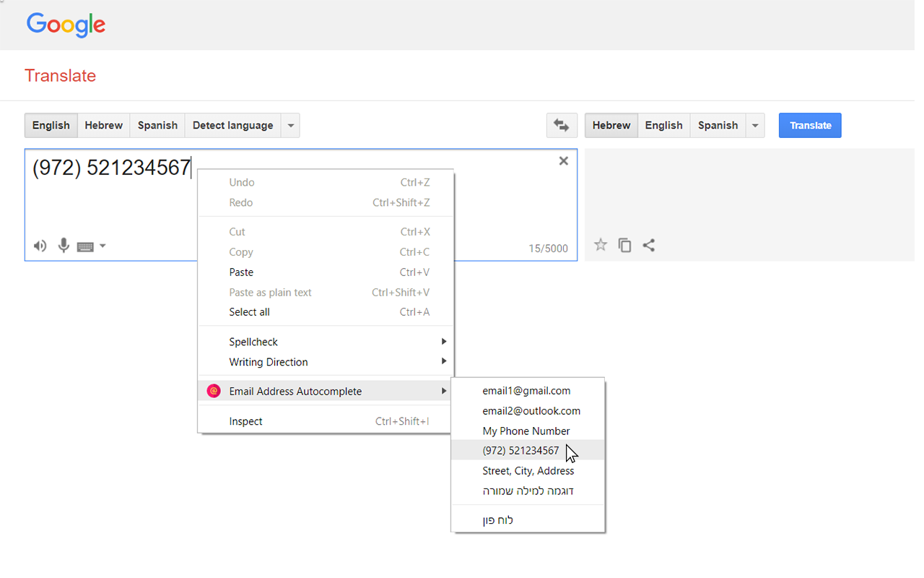Screen dimensions: 924x578
Task: Click inside the source text box
Action: [x=300, y=204]
